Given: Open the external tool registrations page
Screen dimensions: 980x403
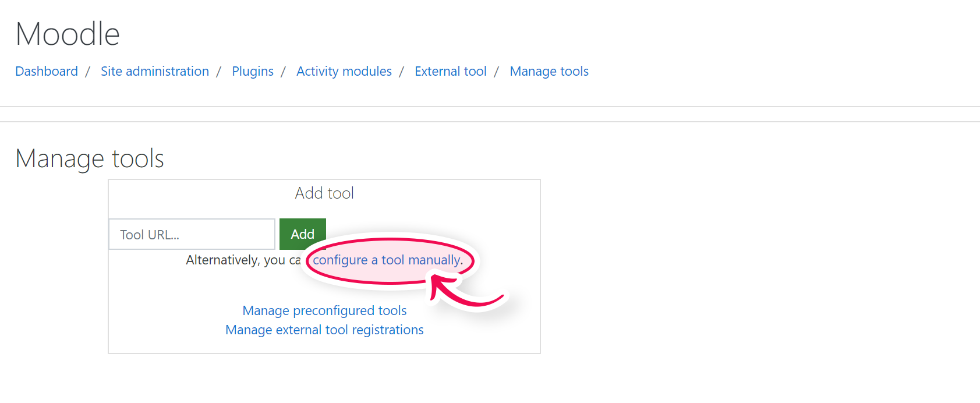Looking at the screenshot, I should [324, 330].
